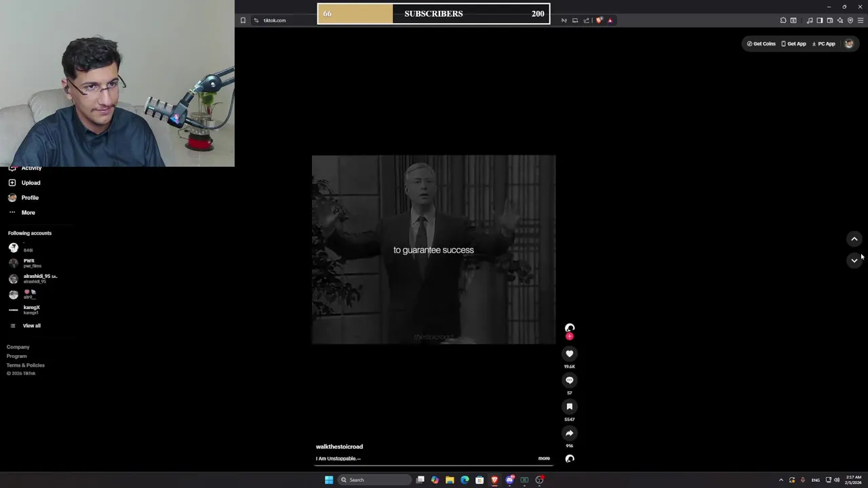The image size is (868, 488).
Task: Open the browser playlist music note icon
Action: 810,20
